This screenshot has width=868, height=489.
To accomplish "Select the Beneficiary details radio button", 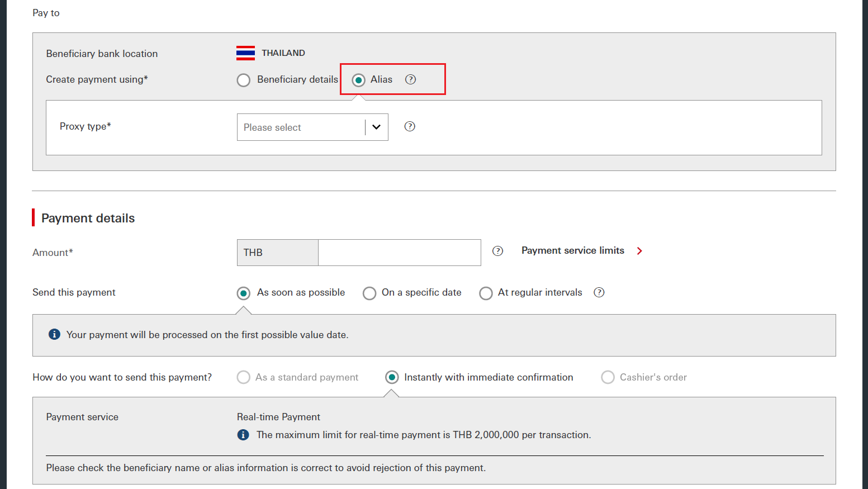I will [244, 80].
